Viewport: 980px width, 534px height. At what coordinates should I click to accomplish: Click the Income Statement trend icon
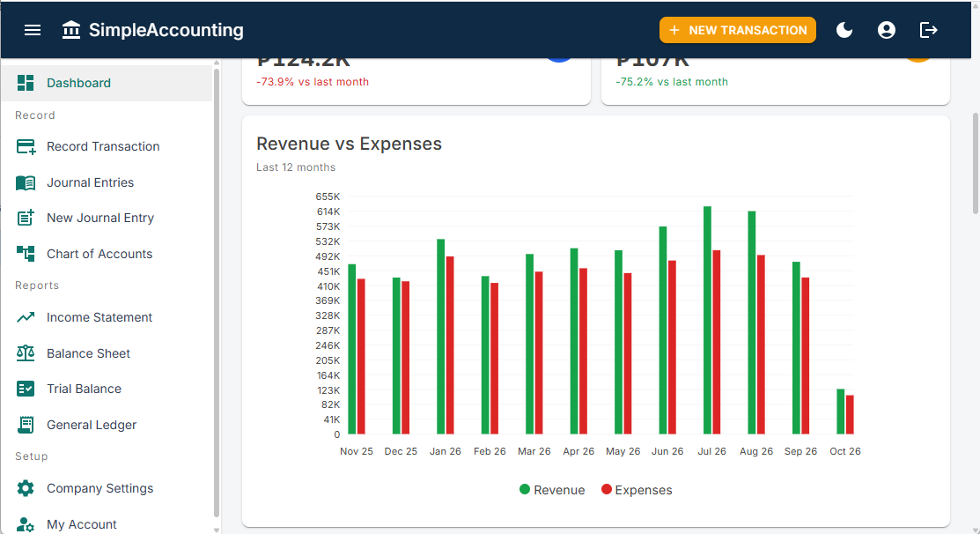point(26,317)
